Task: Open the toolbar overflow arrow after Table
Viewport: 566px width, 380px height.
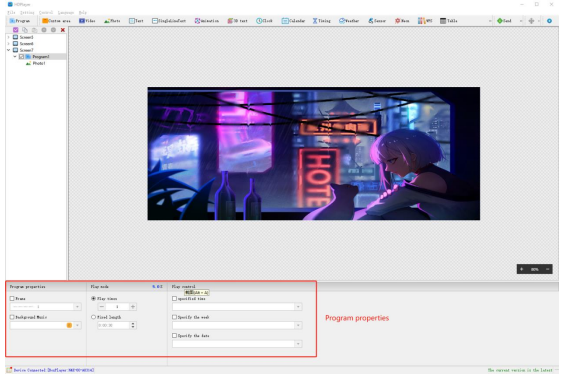Action: point(490,21)
